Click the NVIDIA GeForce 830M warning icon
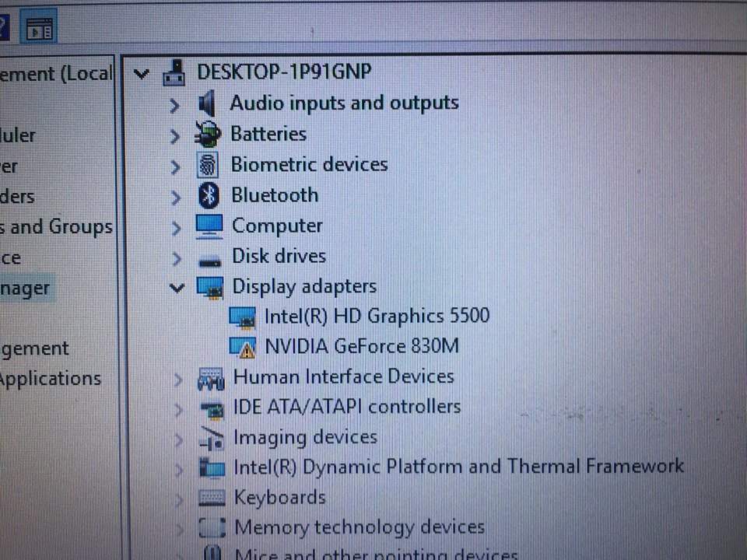 [243, 348]
